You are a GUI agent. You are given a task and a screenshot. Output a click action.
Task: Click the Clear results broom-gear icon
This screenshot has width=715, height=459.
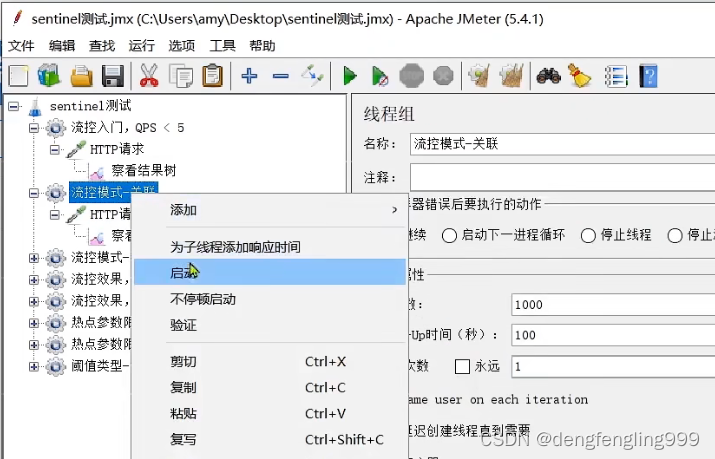[478, 76]
